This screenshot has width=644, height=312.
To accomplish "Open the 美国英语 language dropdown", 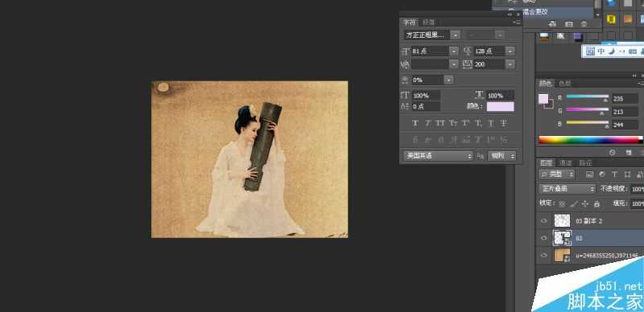I will point(438,156).
